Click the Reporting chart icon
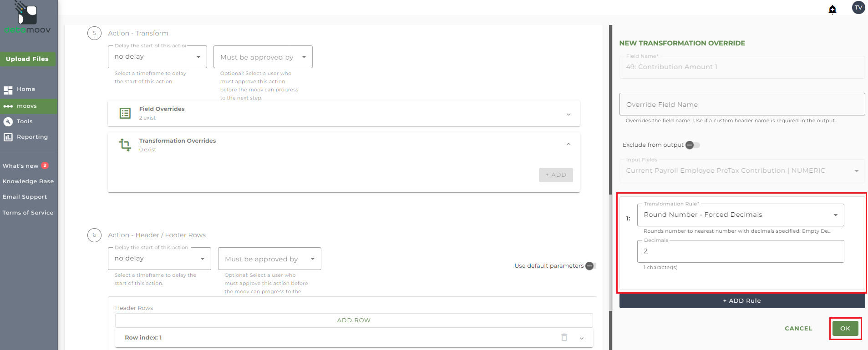 (x=8, y=137)
